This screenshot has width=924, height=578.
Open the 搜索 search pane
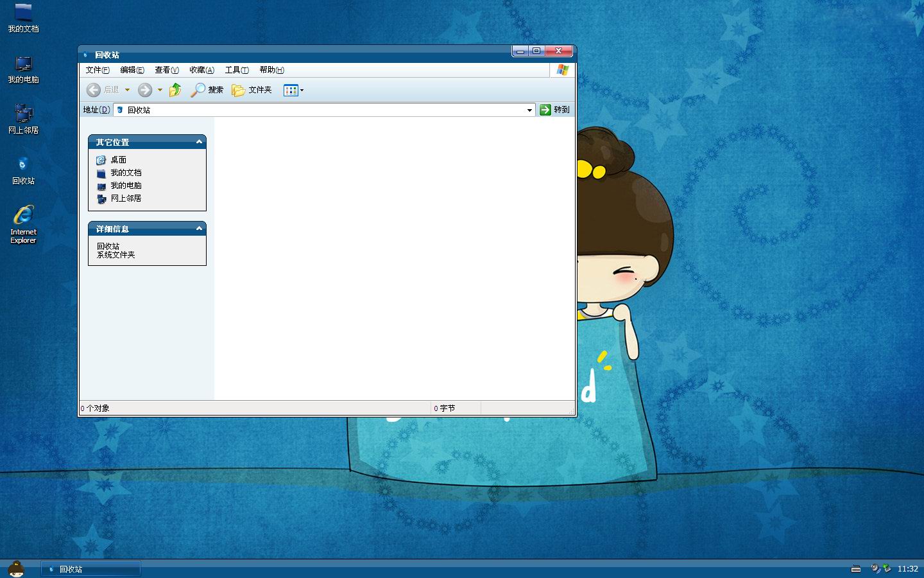[207, 90]
